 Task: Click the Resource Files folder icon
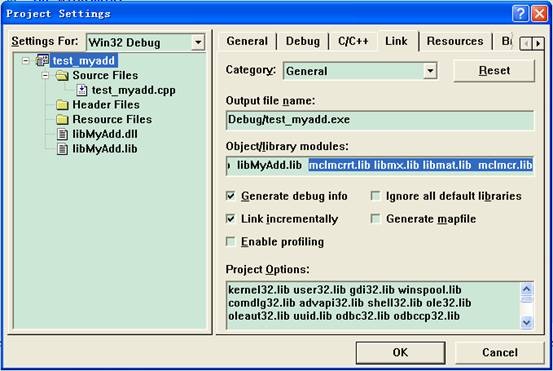click(x=62, y=120)
